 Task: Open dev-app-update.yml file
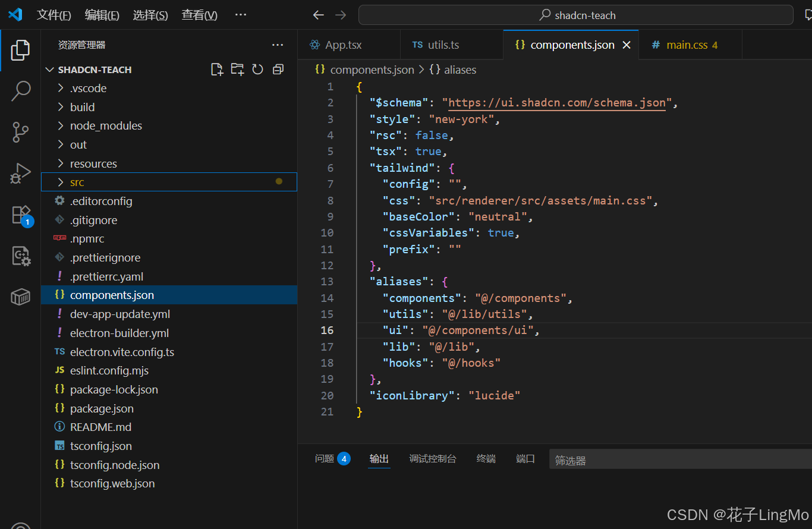coord(169,314)
